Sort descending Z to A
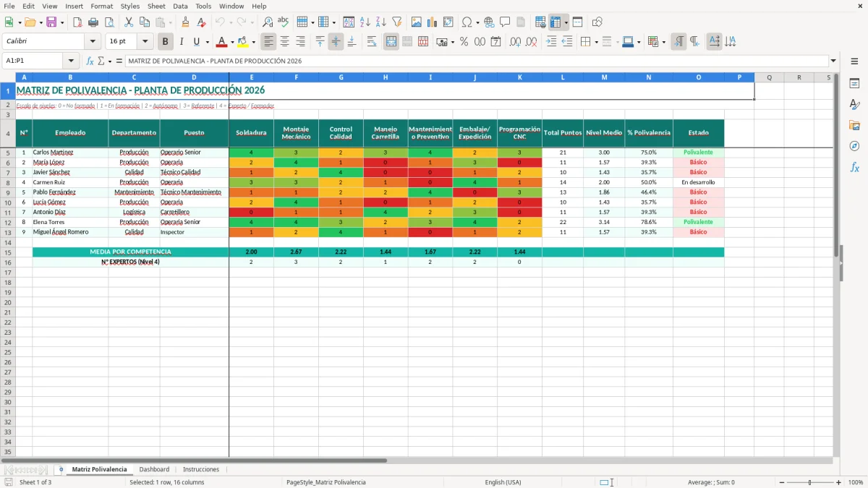 [380, 22]
